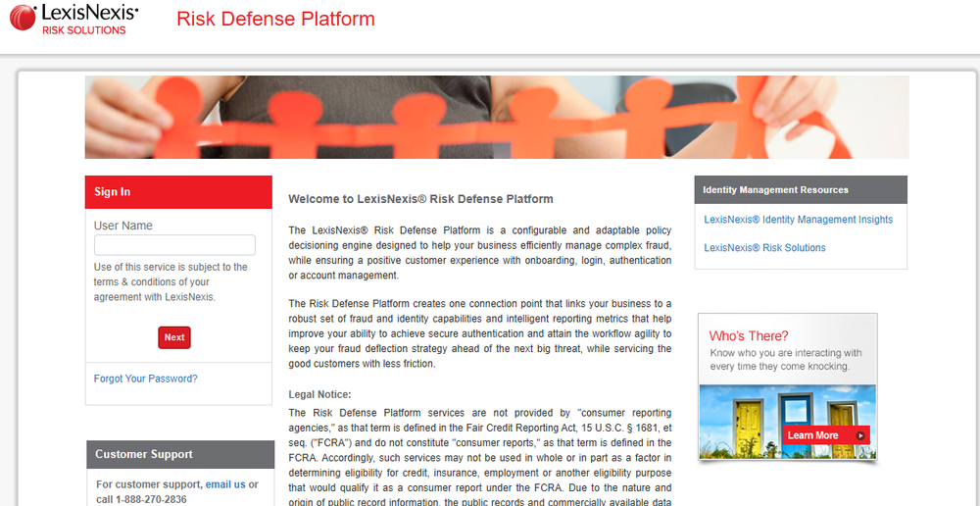Image resolution: width=980 pixels, height=506 pixels.
Task: Click the Learn More arrow icon
Action: point(860,436)
